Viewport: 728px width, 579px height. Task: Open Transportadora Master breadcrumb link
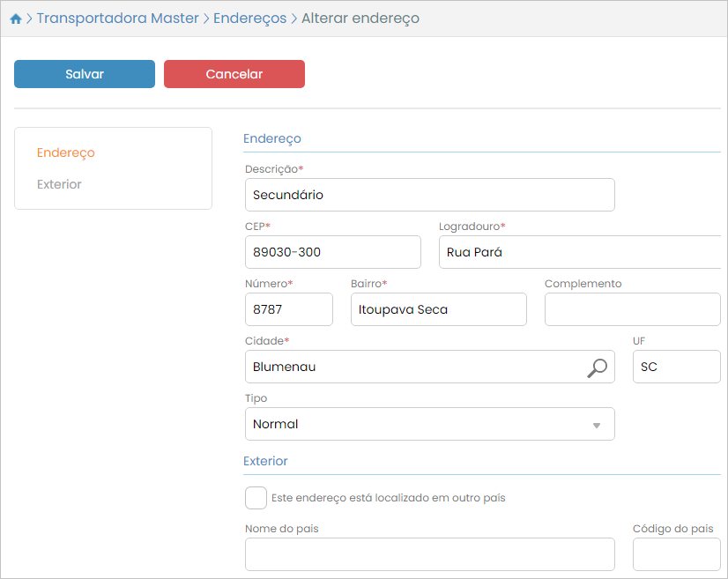pos(117,19)
